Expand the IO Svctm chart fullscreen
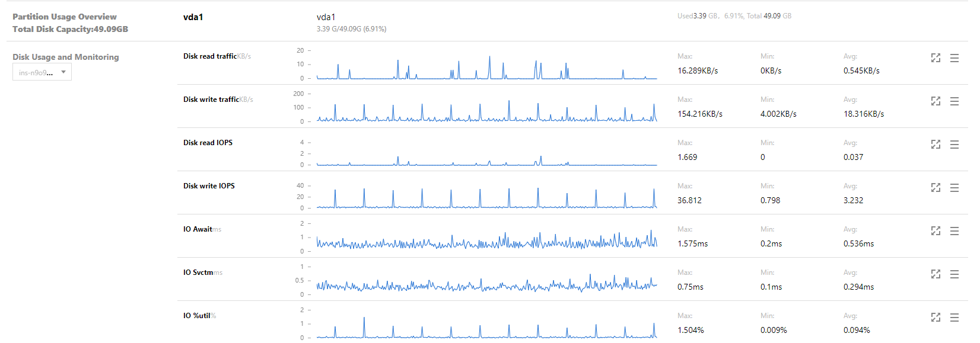This screenshot has height=343, width=980. pyautogui.click(x=936, y=274)
